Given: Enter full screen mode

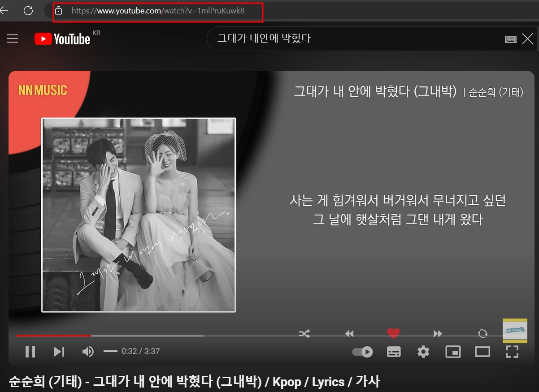Looking at the screenshot, I should point(512,352).
